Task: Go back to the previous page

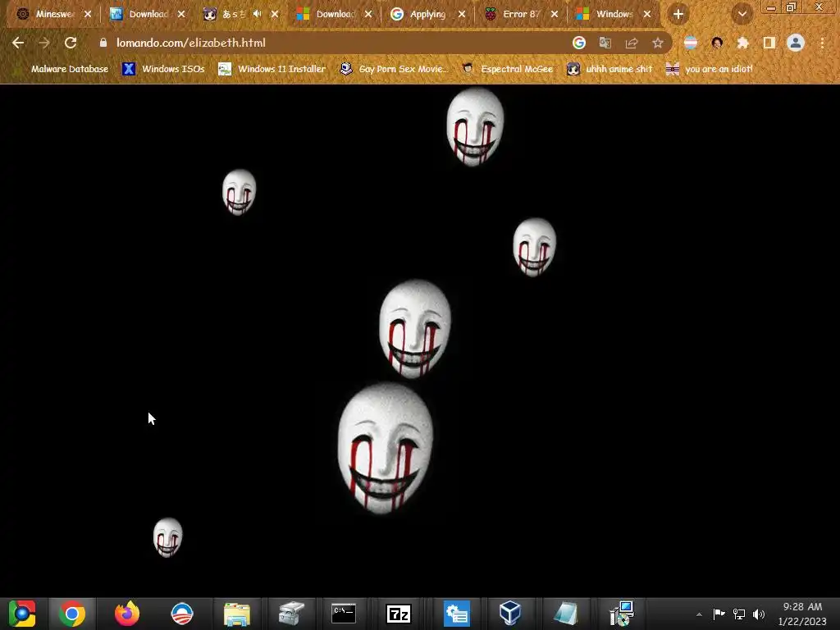Action: (x=18, y=43)
